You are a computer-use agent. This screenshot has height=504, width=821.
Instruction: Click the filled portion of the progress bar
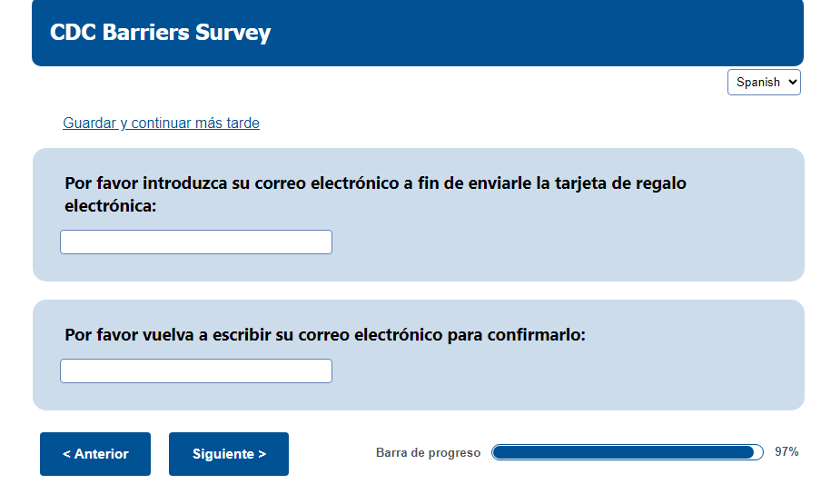pos(622,452)
